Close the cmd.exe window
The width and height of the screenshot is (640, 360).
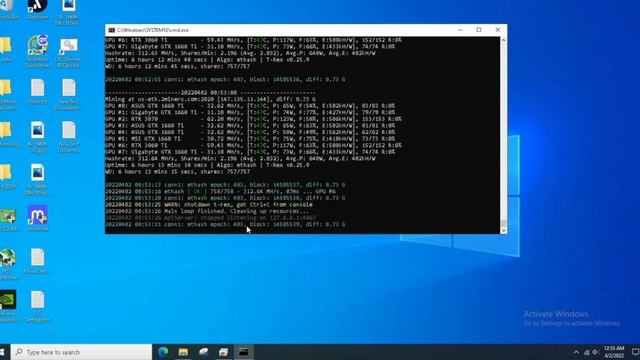click(x=498, y=30)
